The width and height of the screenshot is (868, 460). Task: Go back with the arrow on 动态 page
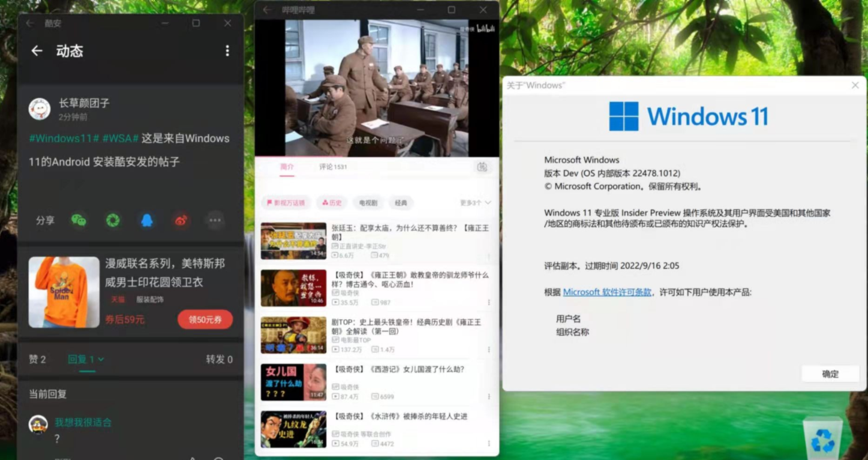[37, 51]
